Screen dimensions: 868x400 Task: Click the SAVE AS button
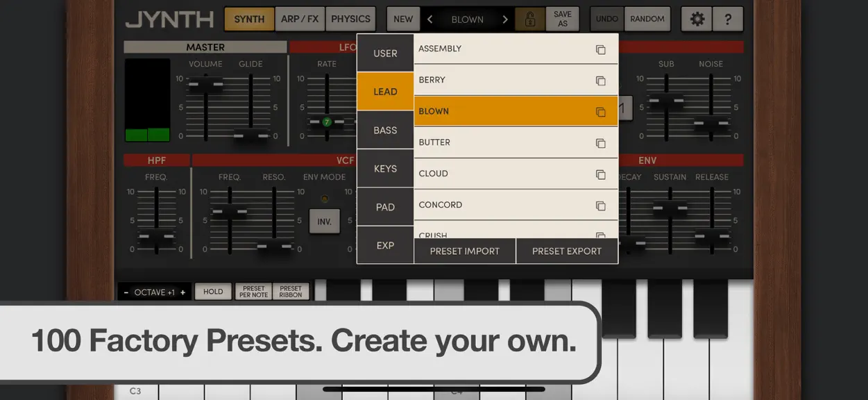tap(563, 19)
